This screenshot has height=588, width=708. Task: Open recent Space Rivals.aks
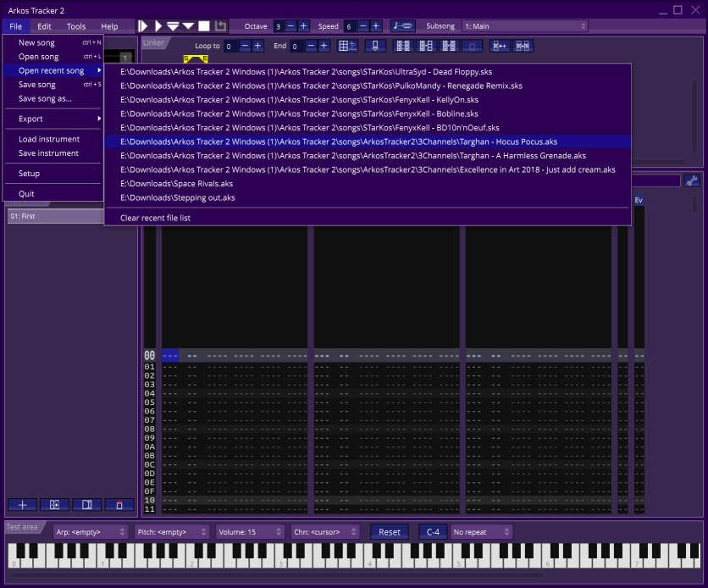pyautogui.click(x=368, y=184)
